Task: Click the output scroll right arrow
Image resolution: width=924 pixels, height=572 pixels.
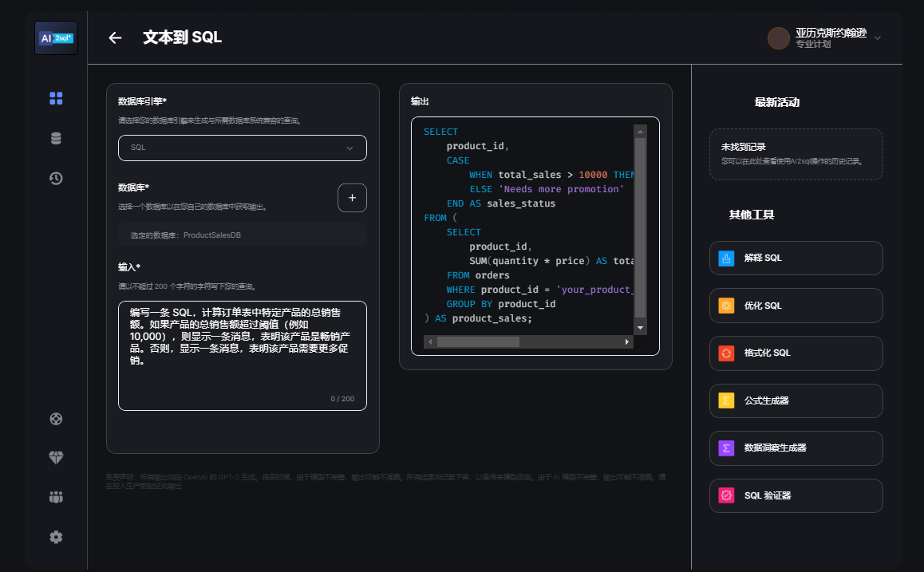Action: pyautogui.click(x=627, y=341)
